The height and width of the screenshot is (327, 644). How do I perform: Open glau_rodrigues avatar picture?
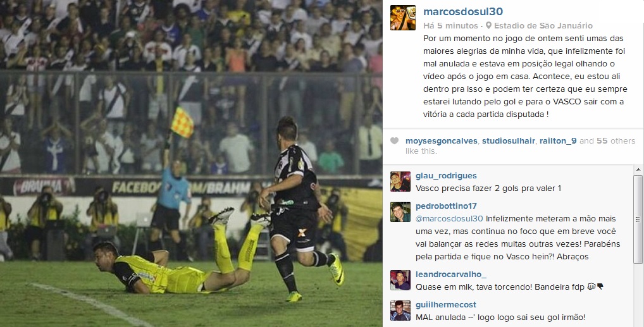click(400, 182)
